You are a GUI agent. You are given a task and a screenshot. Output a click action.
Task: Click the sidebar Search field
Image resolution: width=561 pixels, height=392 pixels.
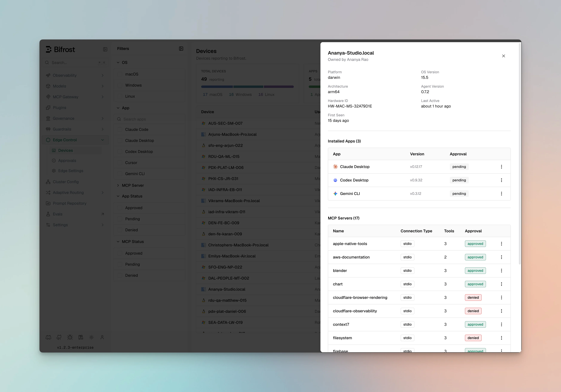[x=75, y=62]
